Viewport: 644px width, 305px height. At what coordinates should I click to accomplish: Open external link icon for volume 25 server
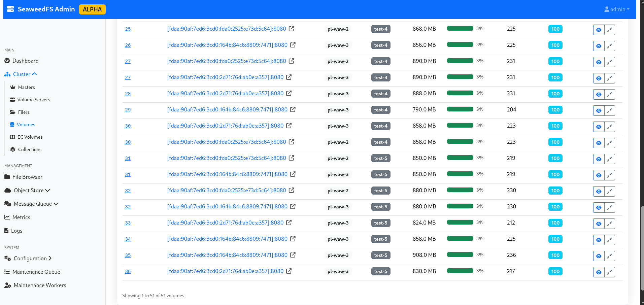point(292,29)
